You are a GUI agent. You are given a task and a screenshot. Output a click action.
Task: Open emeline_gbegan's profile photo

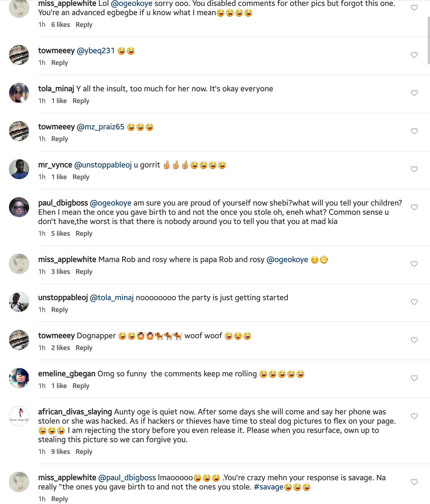[19, 378]
